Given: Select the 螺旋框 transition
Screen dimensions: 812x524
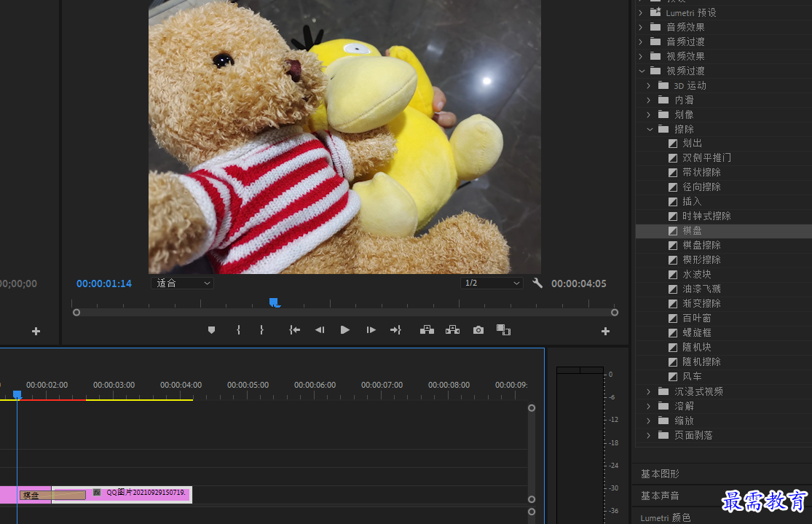Looking at the screenshot, I should [x=696, y=333].
